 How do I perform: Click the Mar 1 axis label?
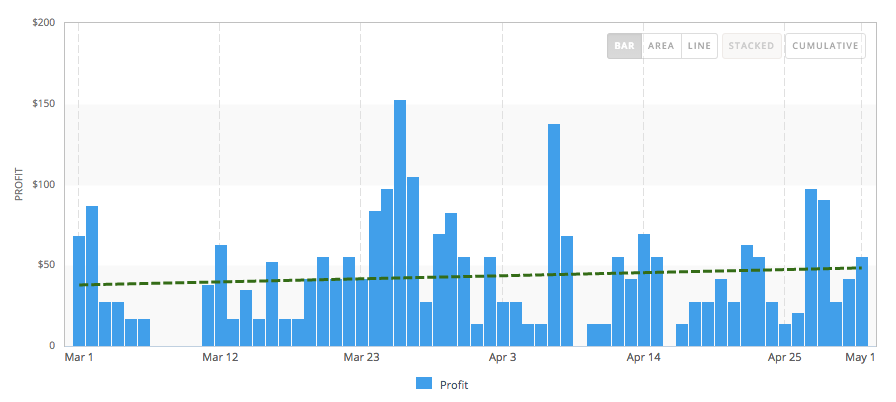click(79, 358)
